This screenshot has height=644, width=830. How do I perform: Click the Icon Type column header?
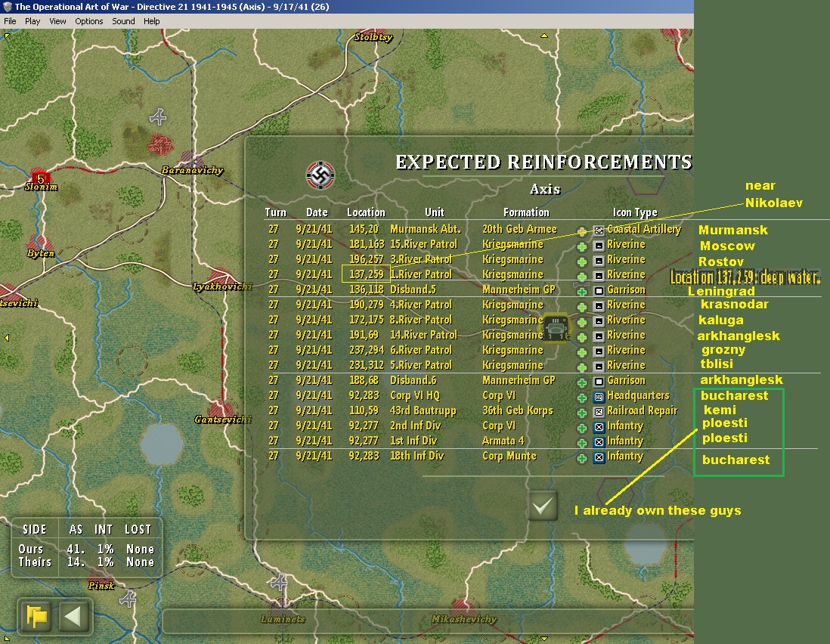(635, 212)
